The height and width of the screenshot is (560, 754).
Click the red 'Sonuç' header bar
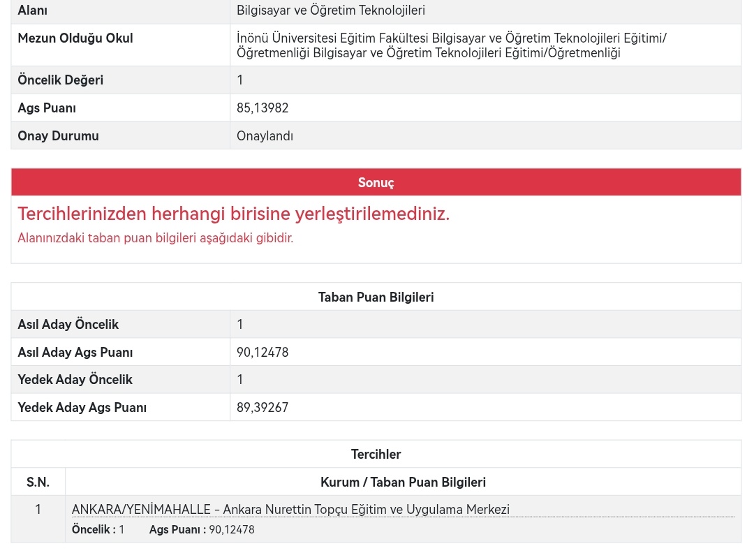[x=376, y=182]
